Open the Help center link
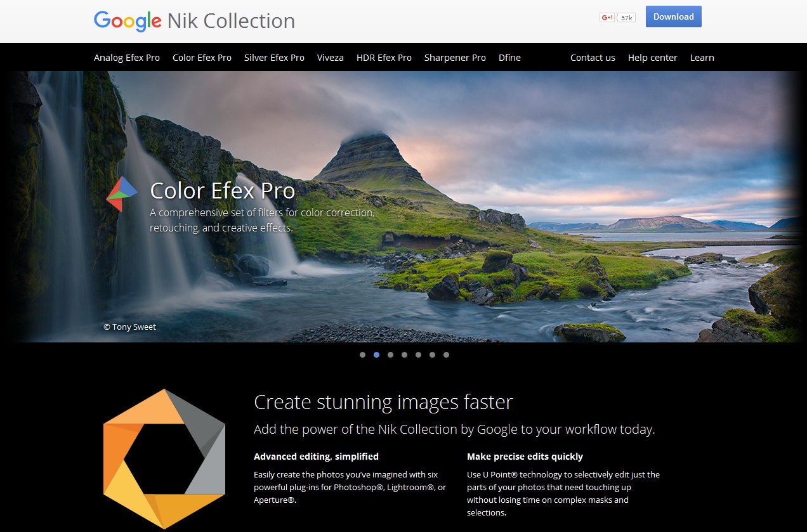The image size is (807, 532). point(653,58)
